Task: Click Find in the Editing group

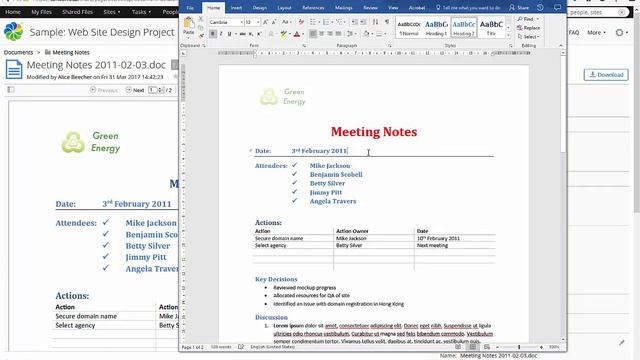Action: point(528,19)
